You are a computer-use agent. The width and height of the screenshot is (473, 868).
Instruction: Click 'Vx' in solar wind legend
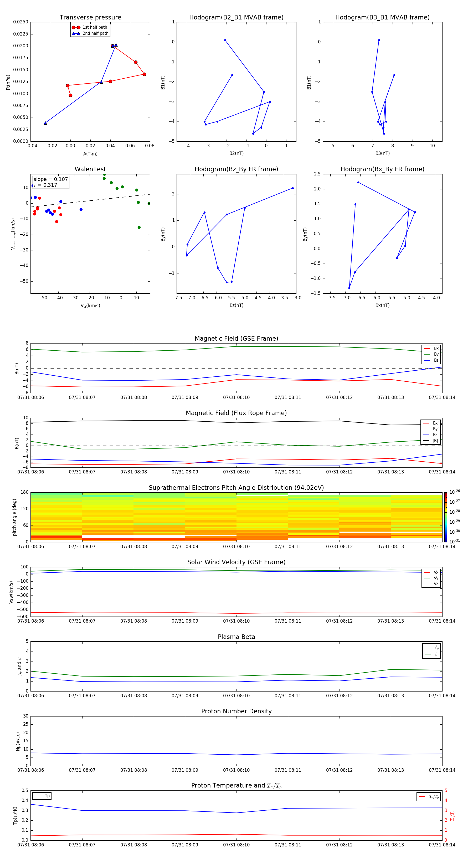(x=431, y=572)
